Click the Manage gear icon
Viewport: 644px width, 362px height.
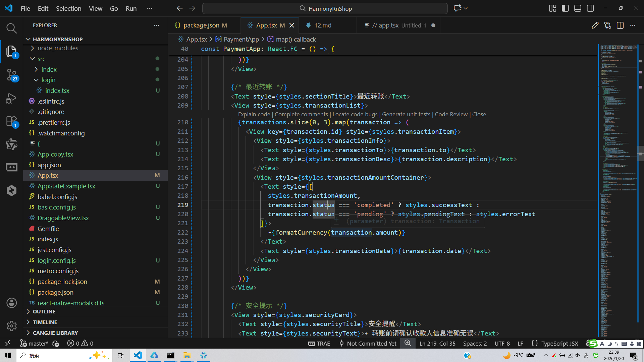pos(11,326)
